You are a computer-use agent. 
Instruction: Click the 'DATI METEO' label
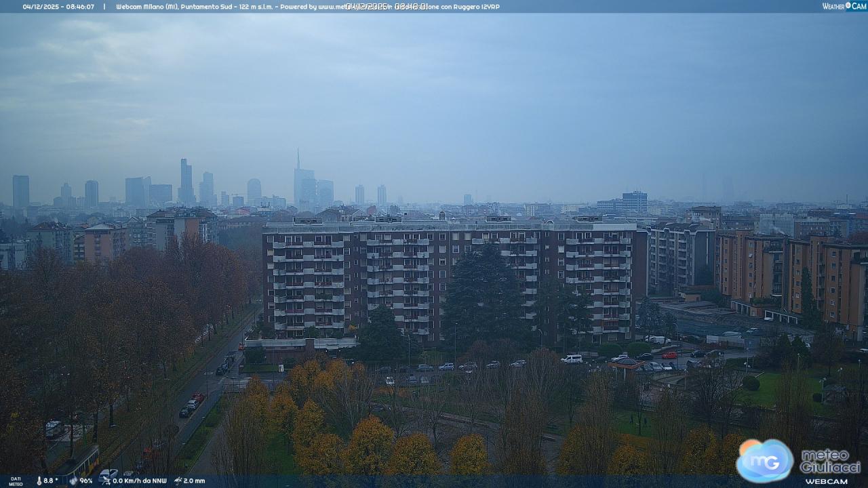(16, 481)
